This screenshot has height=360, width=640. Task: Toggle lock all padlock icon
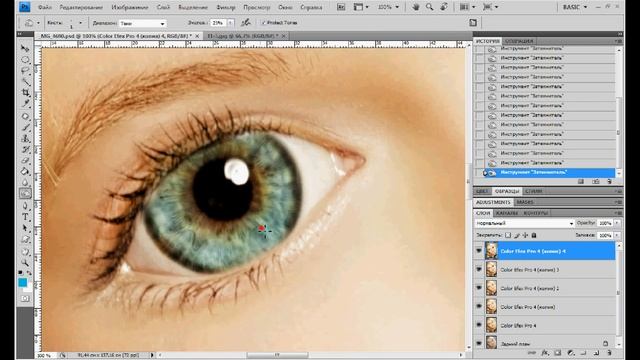(534, 235)
